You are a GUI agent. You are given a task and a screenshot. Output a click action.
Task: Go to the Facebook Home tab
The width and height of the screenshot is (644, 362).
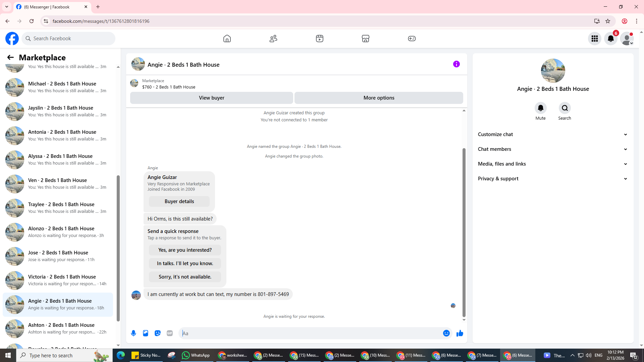coord(227,39)
